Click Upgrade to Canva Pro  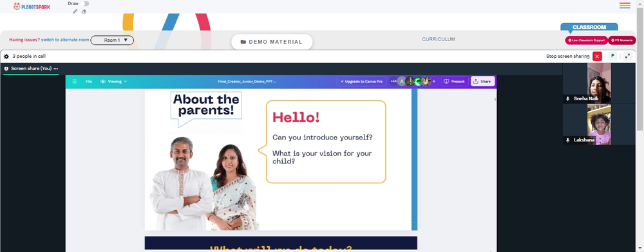click(361, 82)
